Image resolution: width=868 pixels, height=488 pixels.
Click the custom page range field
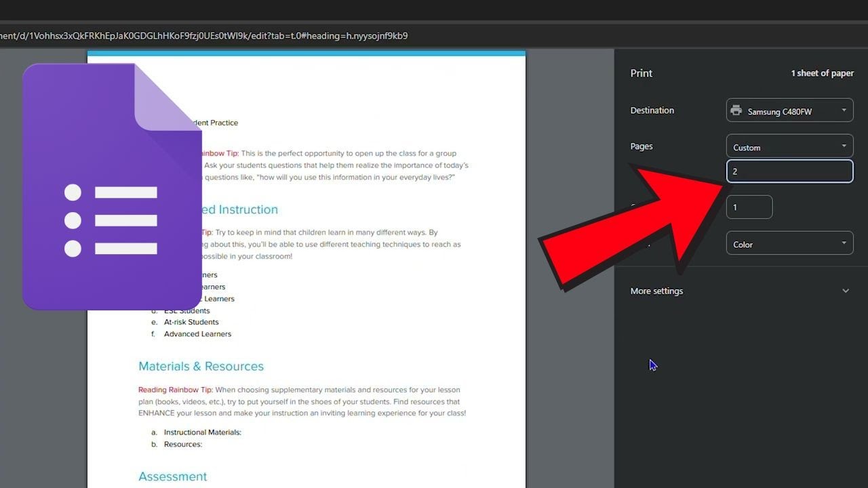(789, 171)
